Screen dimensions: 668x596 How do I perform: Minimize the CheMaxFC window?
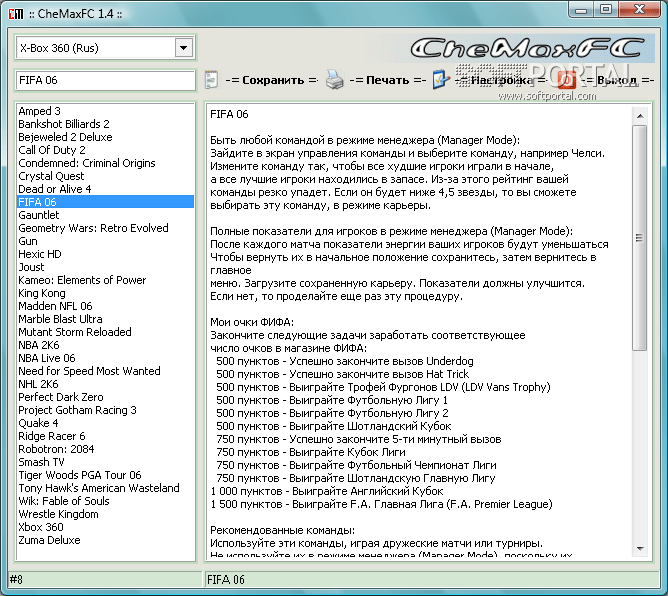point(582,9)
